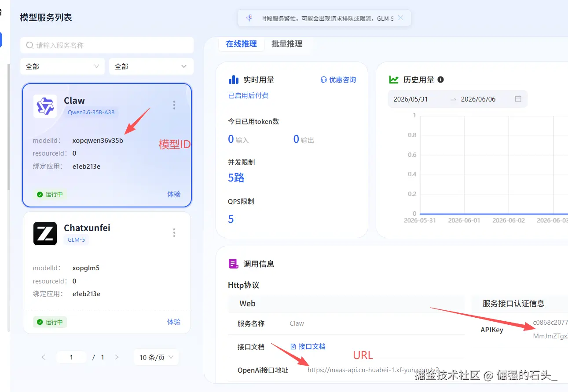Dismiss the service-busy notice banner

(400, 18)
